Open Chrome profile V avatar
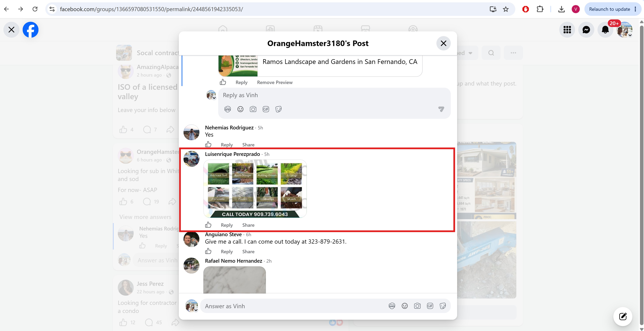Screen dimensions: 644x331 point(575,9)
